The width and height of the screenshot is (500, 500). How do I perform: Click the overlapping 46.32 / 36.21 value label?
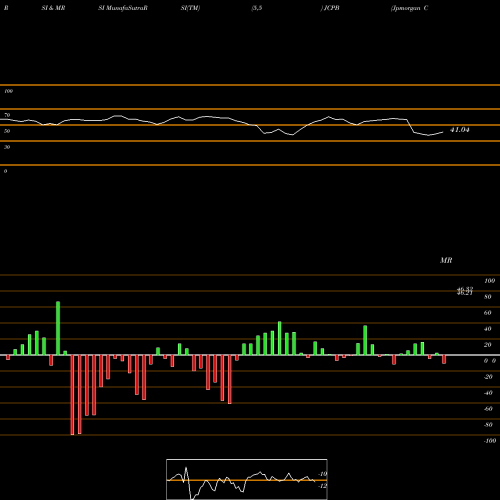465,291
